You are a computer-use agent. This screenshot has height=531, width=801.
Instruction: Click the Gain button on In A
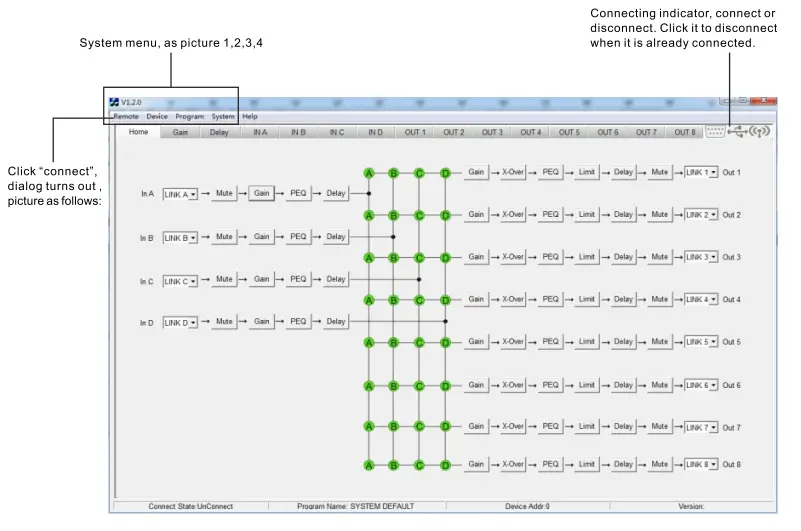click(262, 193)
